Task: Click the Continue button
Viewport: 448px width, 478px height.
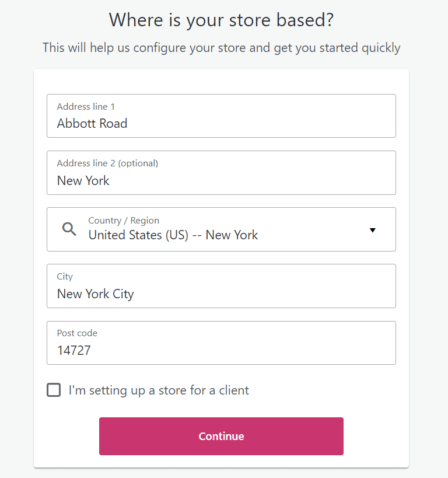Action: click(221, 436)
